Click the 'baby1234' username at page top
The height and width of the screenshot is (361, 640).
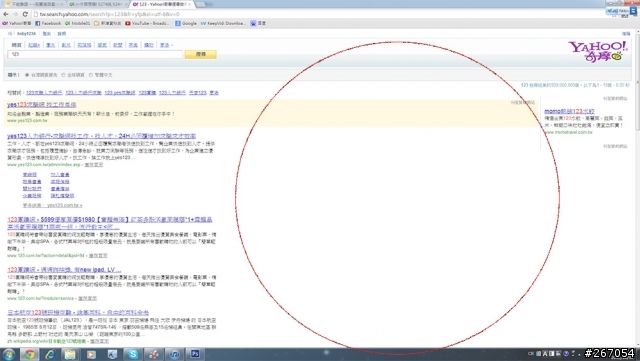coord(26,33)
